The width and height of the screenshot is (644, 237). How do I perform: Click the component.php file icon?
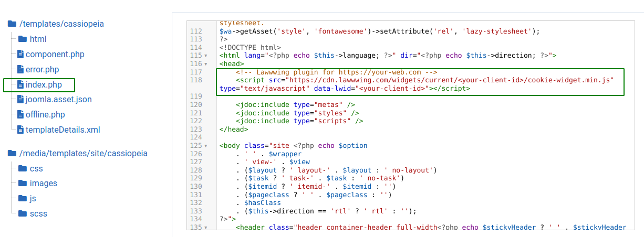pos(20,54)
